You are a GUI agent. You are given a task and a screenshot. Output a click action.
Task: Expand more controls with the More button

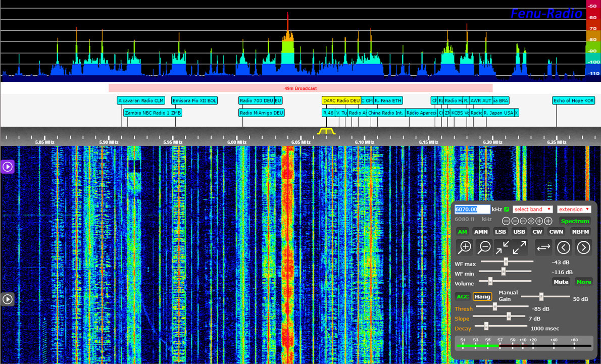[x=584, y=282]
